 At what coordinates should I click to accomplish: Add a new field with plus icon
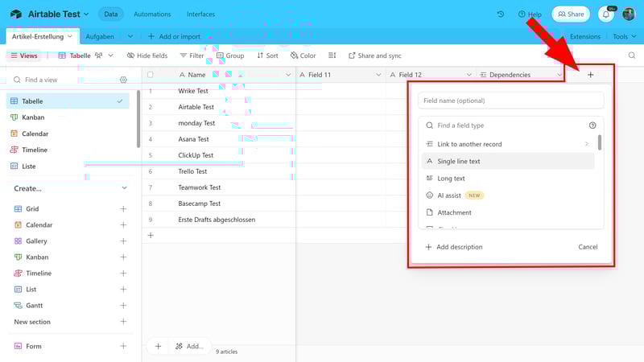click(590, 75)
